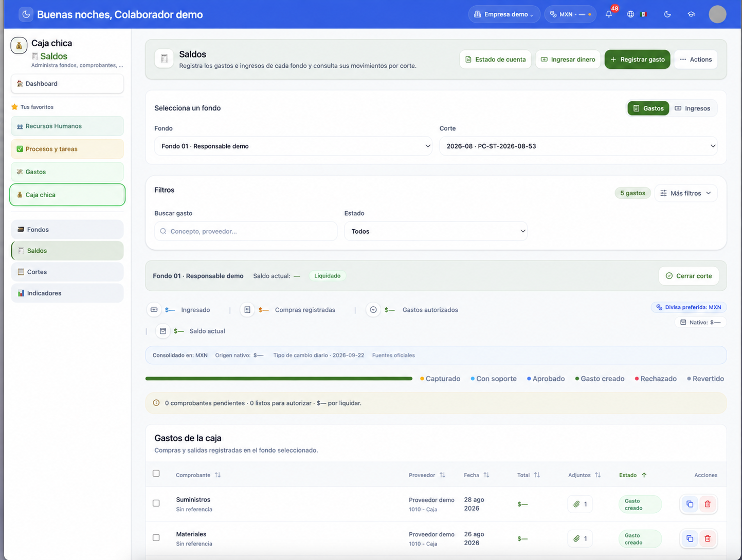The height and width of the screenshot is (560, 742).
Task: Toggle dark mode moon beside graduation cap
Action: click(667, 14)
